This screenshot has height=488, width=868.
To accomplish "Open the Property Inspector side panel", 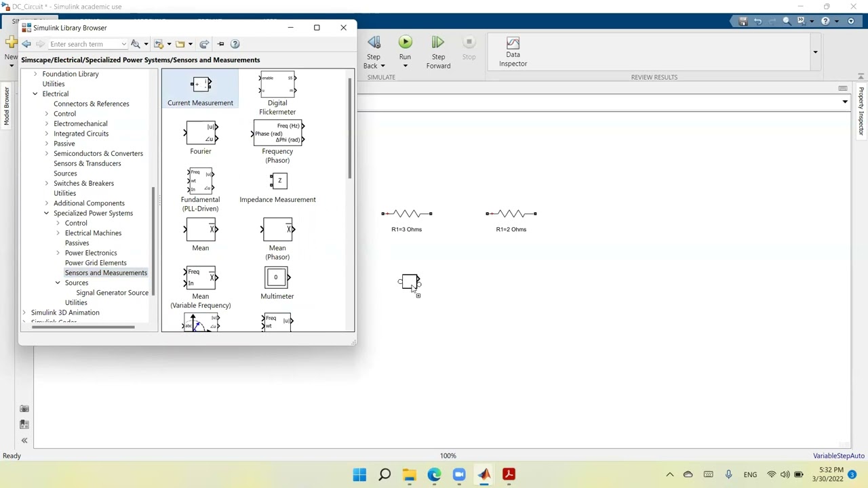I will [x=861, y=110].
